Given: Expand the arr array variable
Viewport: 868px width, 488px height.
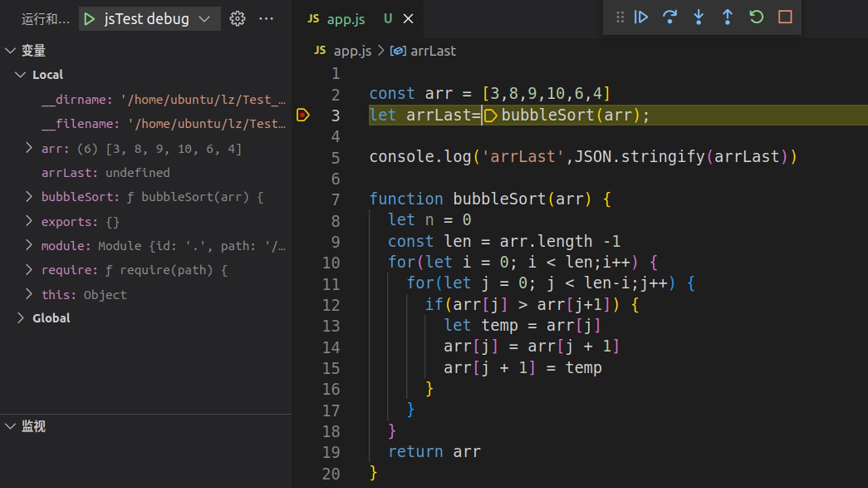Looking at the screenshot, I should [x=29, y=148].
